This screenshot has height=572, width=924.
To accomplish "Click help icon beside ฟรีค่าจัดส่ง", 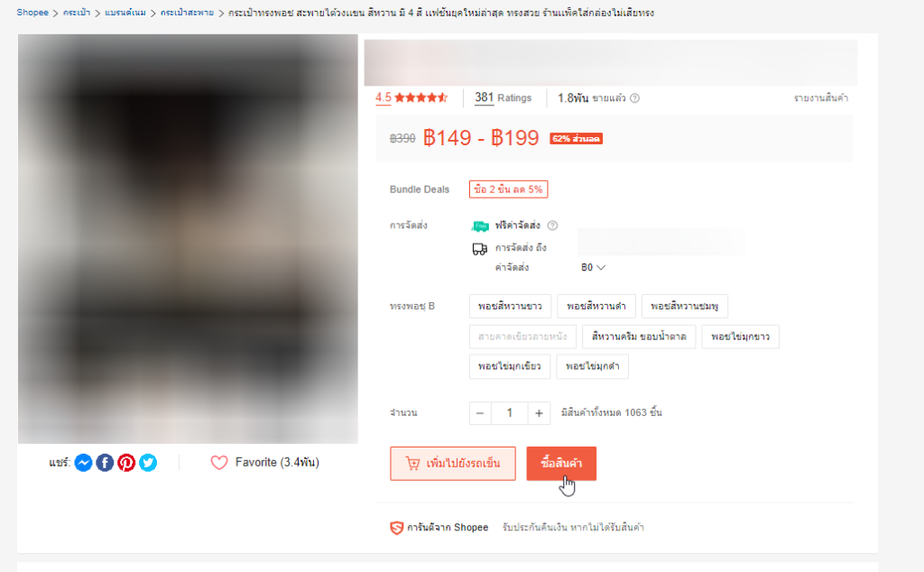I will click(552, 226).
